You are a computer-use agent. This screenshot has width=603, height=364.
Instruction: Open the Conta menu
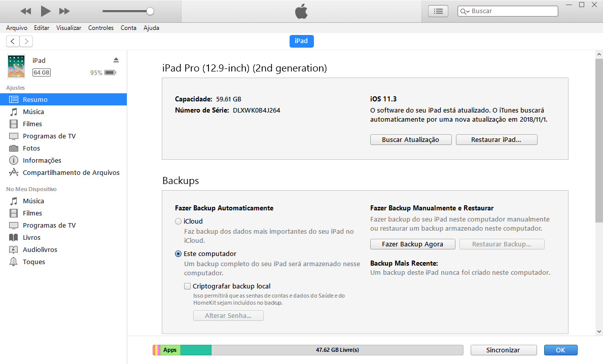coord(128,28)
